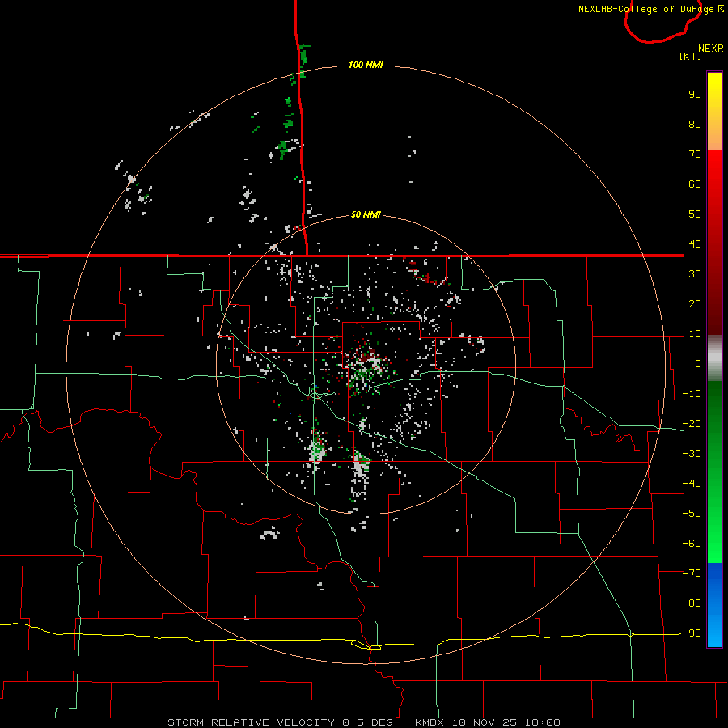Screen dimensions: 728x728
Task: Click the 10 value on the velocity scale
Action: tap(695, 334)
